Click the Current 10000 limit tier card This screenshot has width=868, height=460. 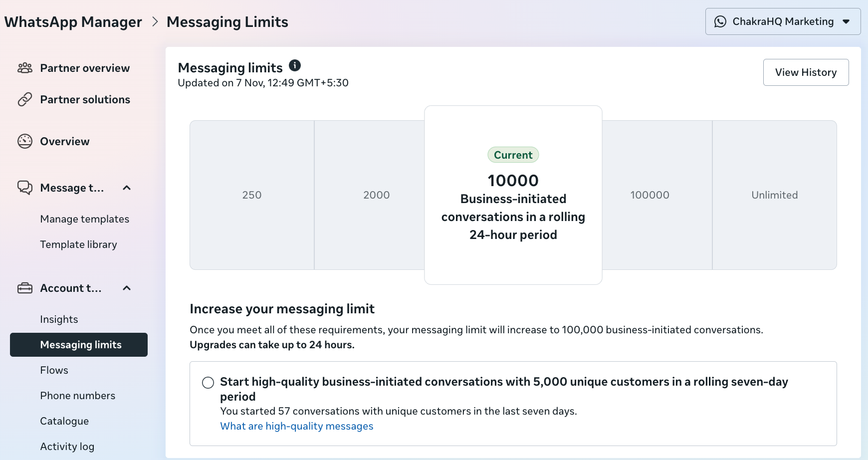(513, 195)
